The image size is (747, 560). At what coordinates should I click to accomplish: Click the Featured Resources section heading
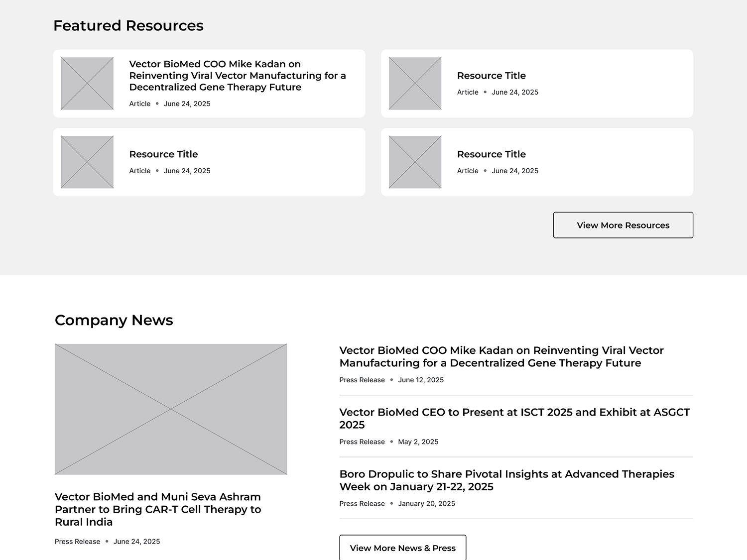[x=128, y=26]
